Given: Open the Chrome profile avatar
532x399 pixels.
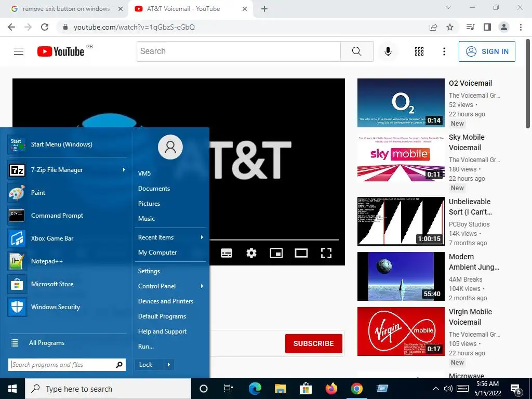Looking at the screenshot, I should 504,27.
